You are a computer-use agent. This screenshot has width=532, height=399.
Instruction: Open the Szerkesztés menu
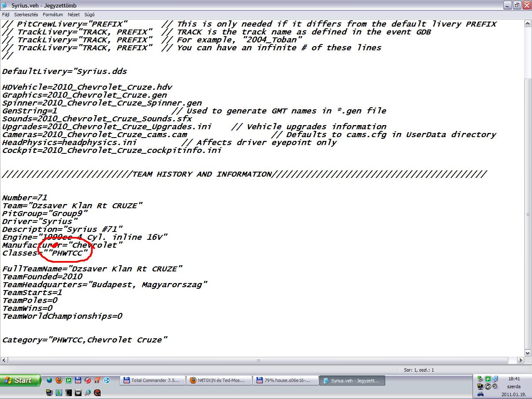(26, 15)
